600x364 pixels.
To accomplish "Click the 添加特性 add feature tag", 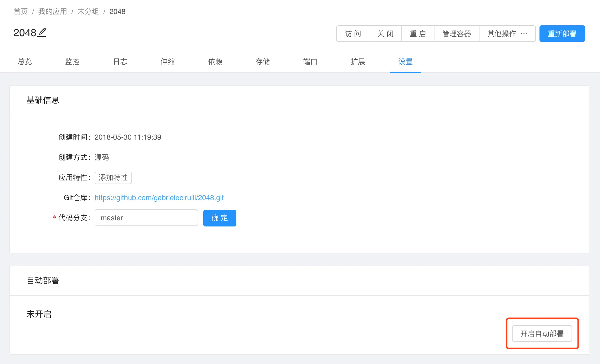I will coord(113,178).
